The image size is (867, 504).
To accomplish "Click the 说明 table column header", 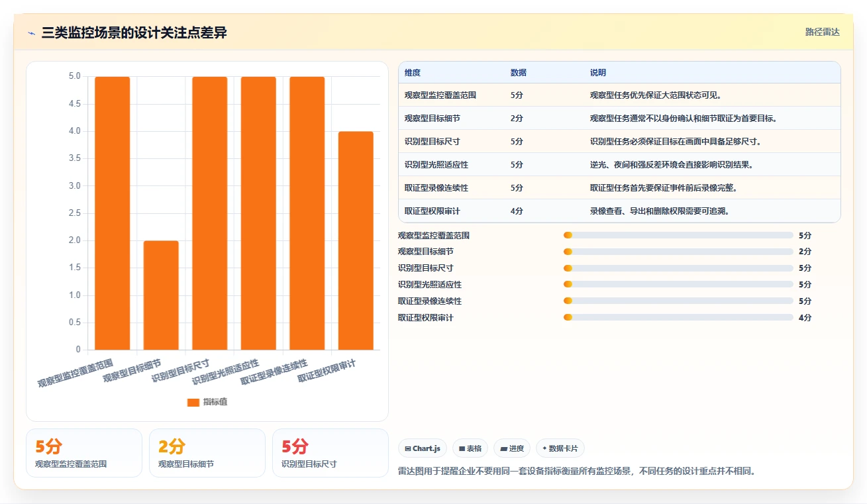I will click(x=598, y=73).
